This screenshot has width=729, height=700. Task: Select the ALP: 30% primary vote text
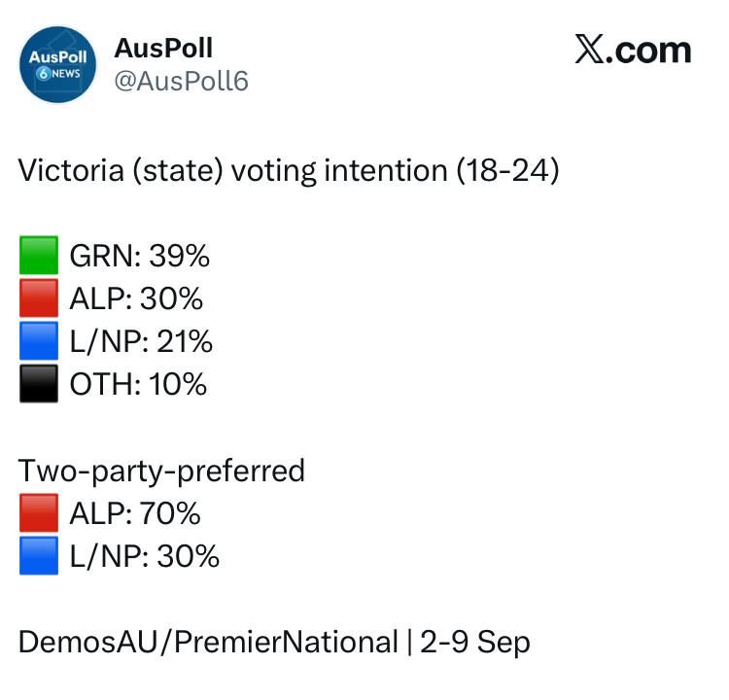click(x=136, y=299)
